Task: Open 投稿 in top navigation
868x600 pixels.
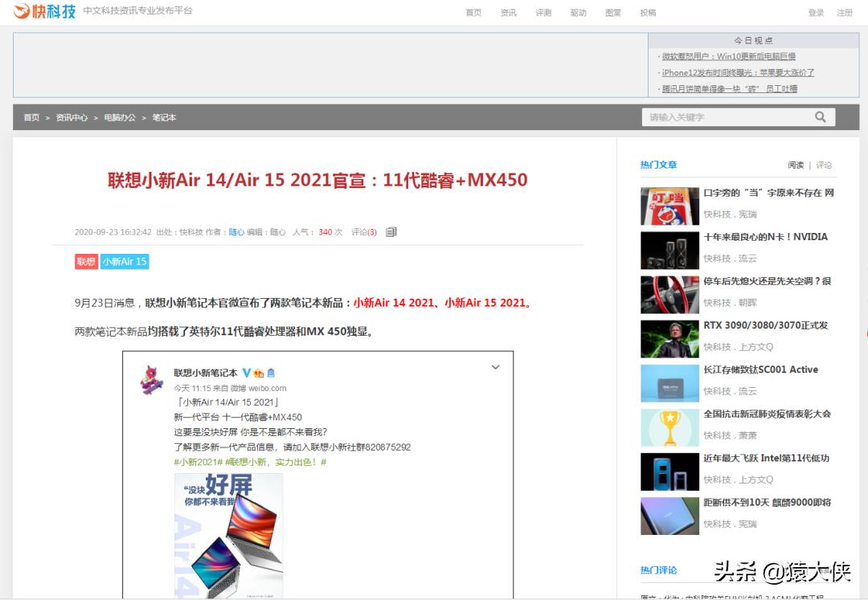Action: pyautogui.click(x=648, y=13)
